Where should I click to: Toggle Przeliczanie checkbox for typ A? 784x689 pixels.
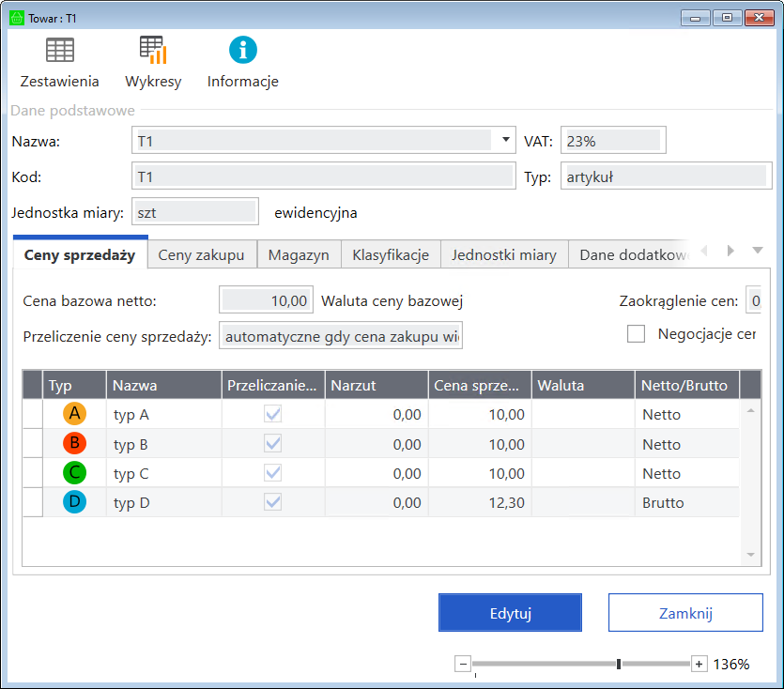(273, 414)
